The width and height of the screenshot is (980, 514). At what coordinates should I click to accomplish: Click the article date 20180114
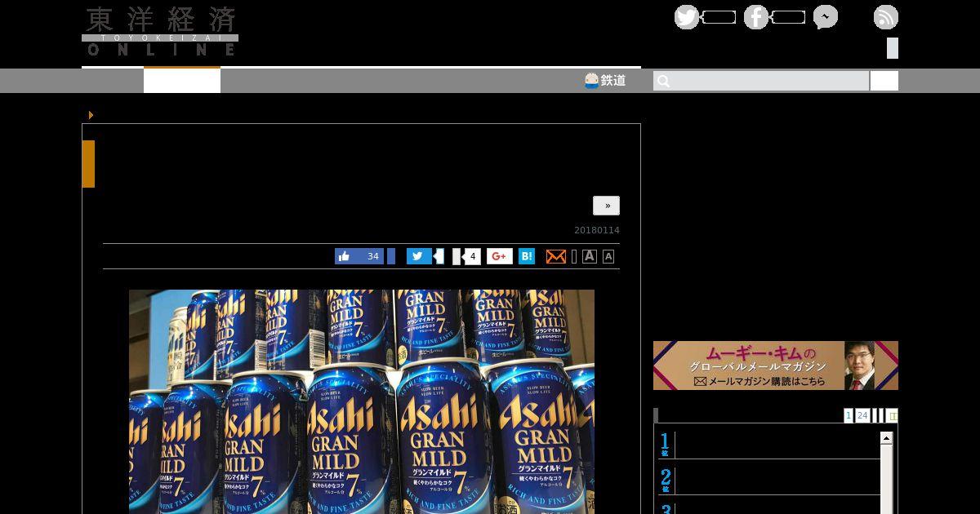[597, 230]
